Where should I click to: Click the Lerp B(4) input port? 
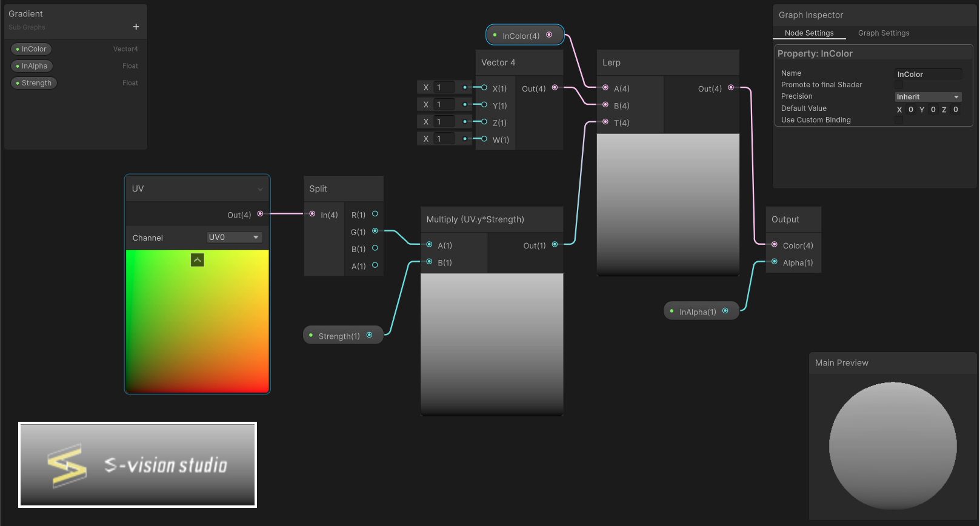point(605,105)
